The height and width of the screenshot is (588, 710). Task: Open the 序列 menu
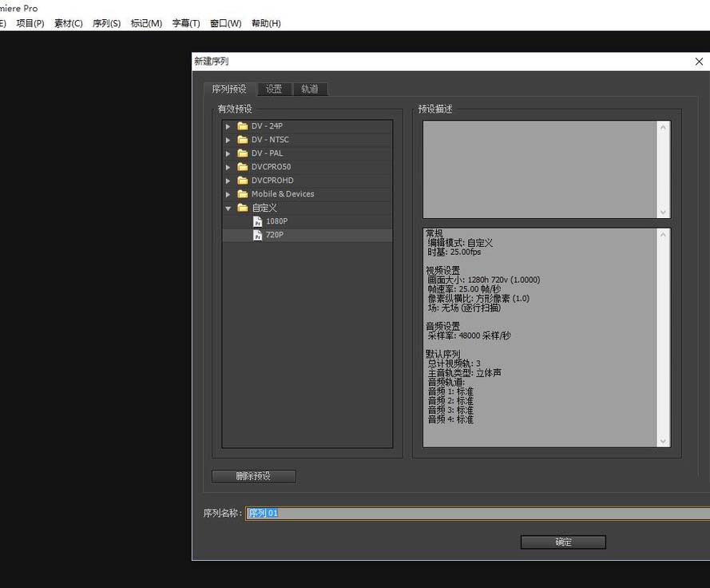[106, 23]
